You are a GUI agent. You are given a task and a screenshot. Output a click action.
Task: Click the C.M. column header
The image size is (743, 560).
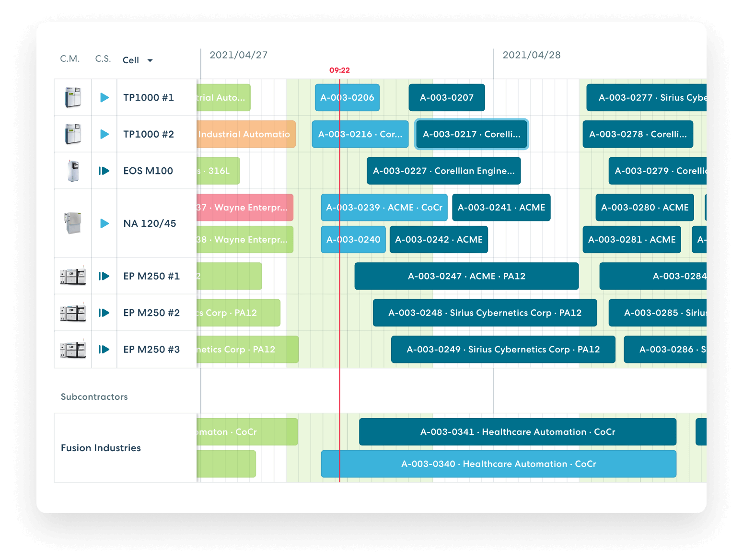pyautogui.click(x=70, y=58)
